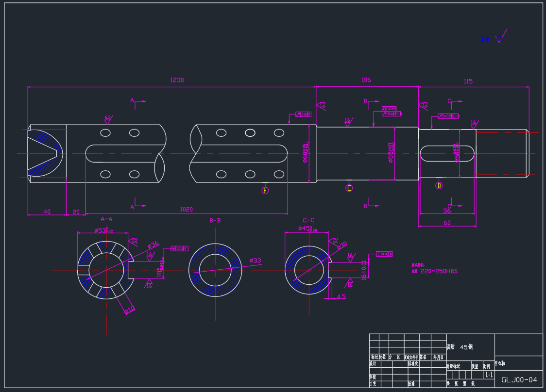This screenshot has height=392, width=546.
Task: Select the 设计 title block cell
Action: point(373,363)
